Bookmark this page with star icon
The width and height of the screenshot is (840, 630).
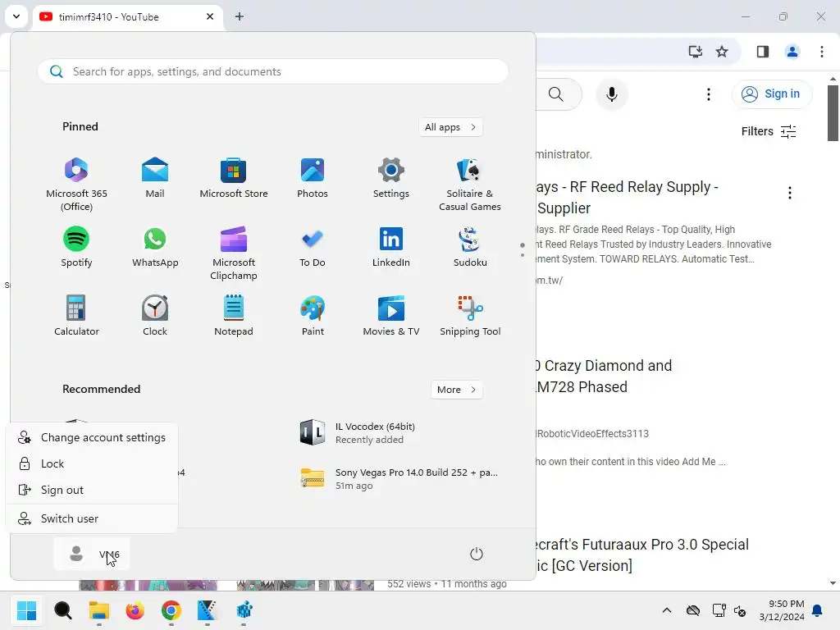click(x=722, y=52)
